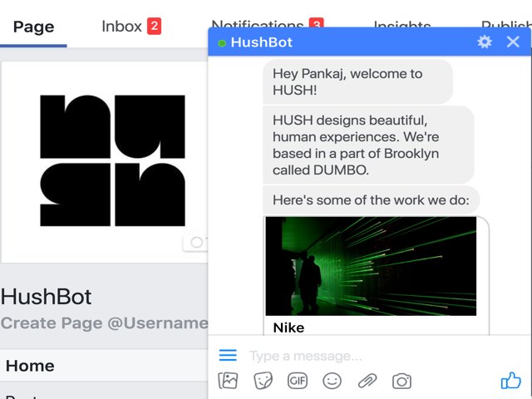This screenshot has height=399, width=532.
Task: Open the emoji smiley picker
Action: [x=332, y=381]
